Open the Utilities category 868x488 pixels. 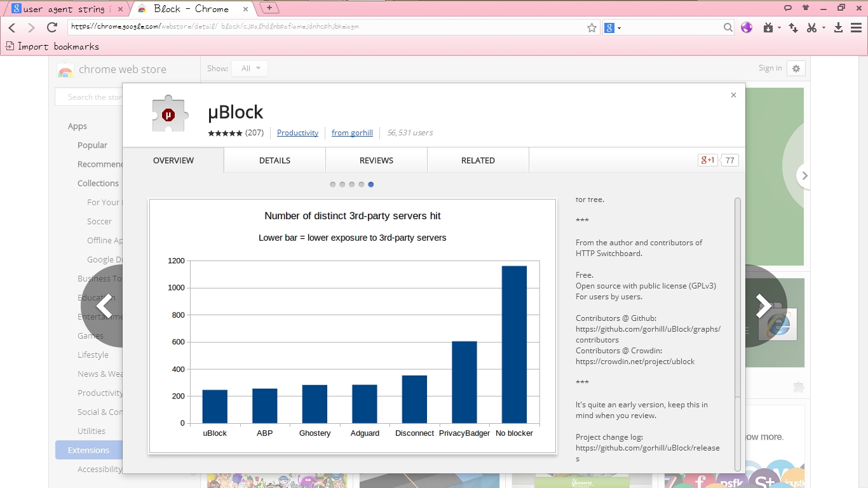(x=92, y=431)
